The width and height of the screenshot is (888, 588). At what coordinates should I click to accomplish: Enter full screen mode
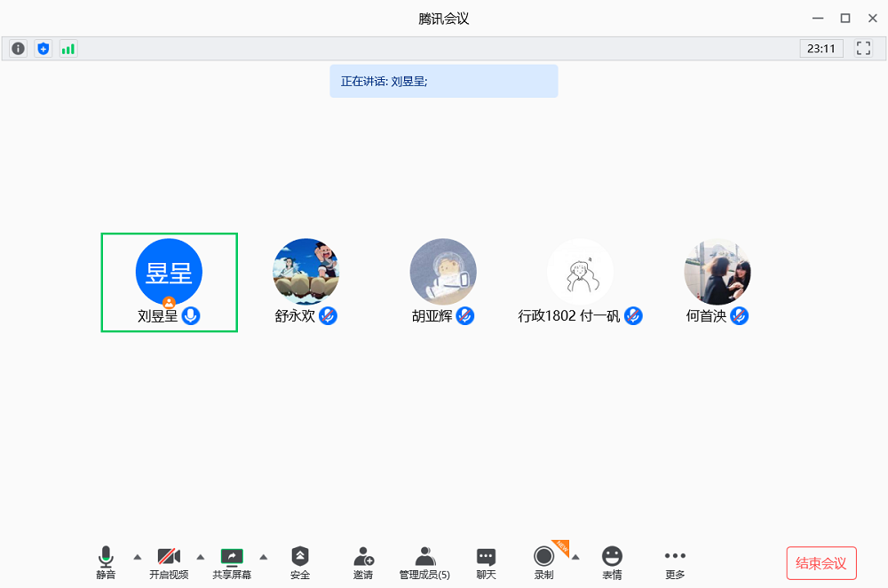[863, 49]
